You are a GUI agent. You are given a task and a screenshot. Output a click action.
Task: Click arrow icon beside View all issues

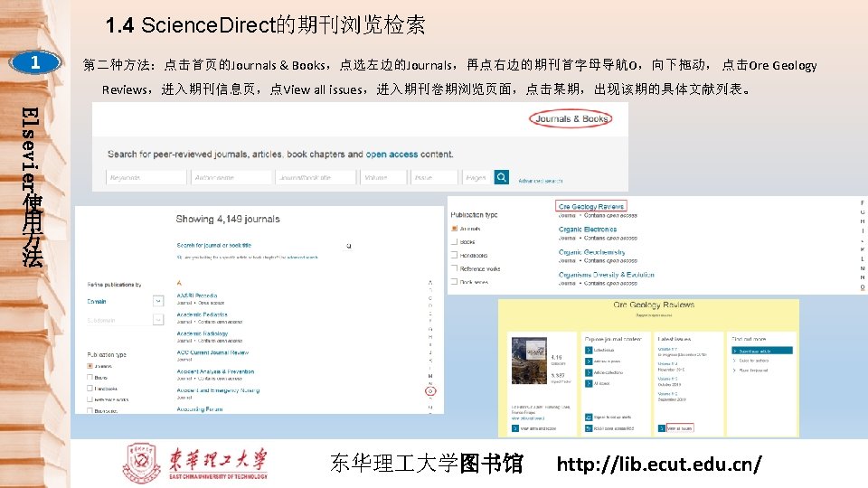tap(661, 428)
